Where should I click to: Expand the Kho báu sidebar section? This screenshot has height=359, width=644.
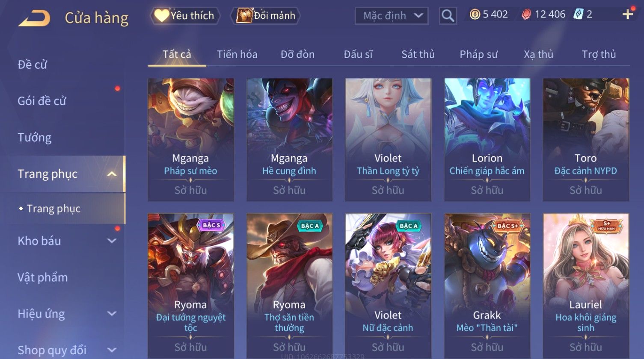(x=112, y=241)
